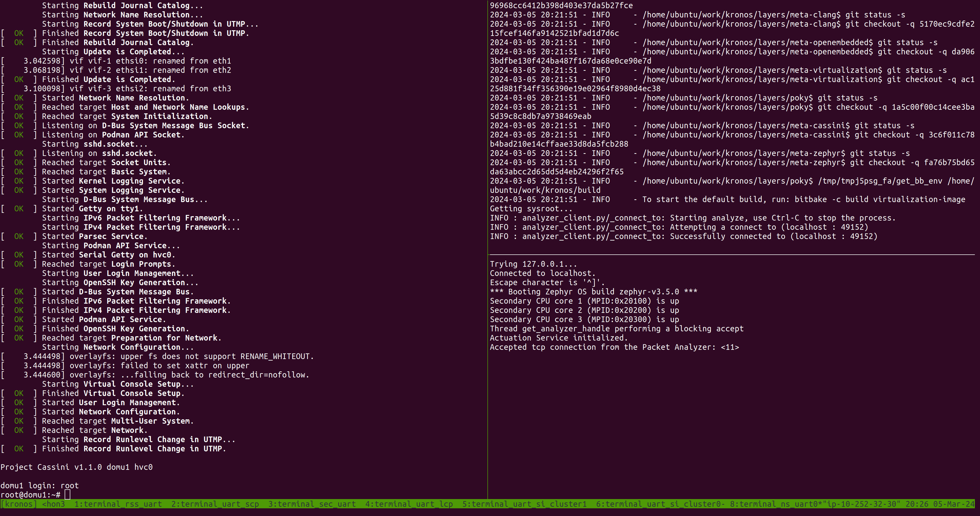Click 'Attempting a connect to (localhost : 49152)' line
980x516 pixels.
click(679, 227)
